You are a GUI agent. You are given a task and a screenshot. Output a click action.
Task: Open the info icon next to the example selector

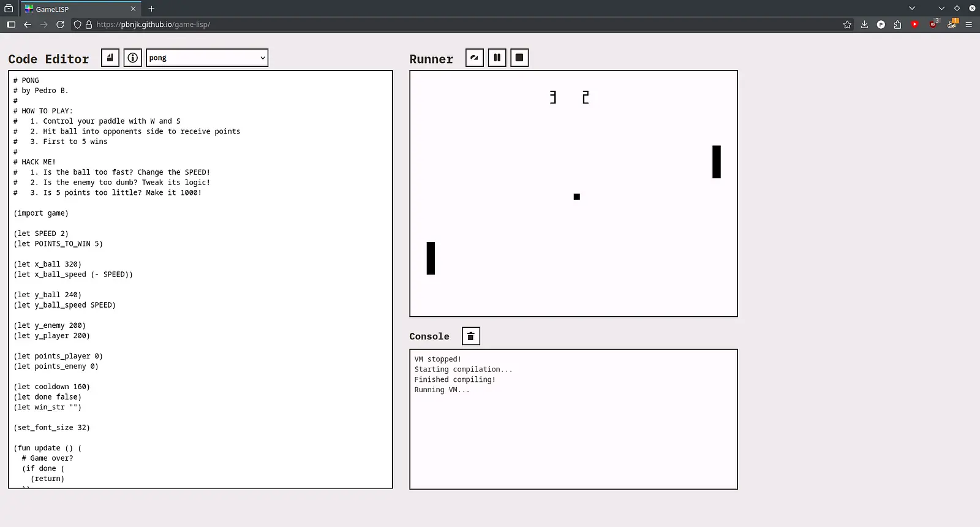click(x=132, y=58)
